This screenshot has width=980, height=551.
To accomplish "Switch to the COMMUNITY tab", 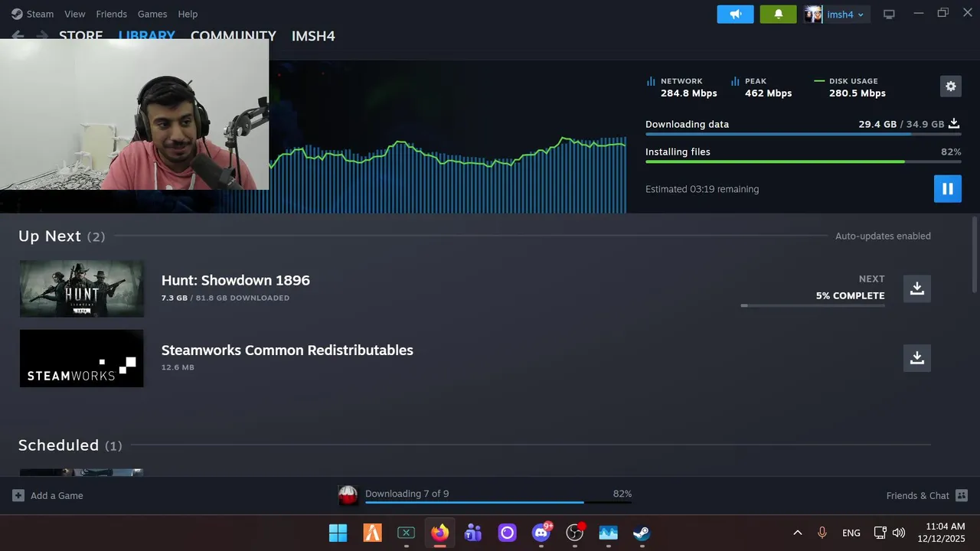I will coord(234,36).
